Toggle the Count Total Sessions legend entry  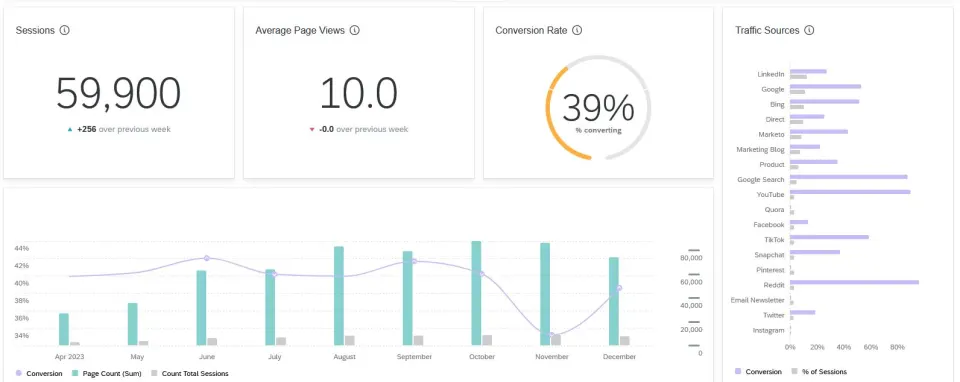tap(189, 373)
